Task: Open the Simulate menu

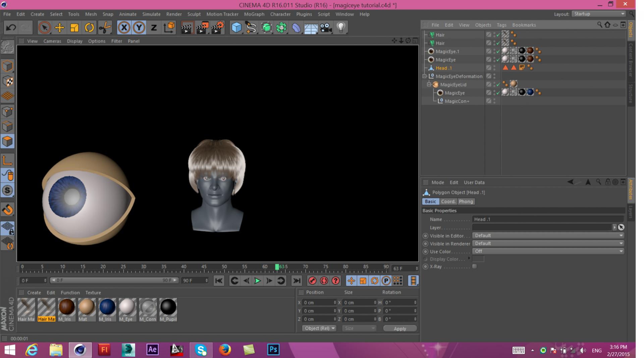Action: pos(151,14)
